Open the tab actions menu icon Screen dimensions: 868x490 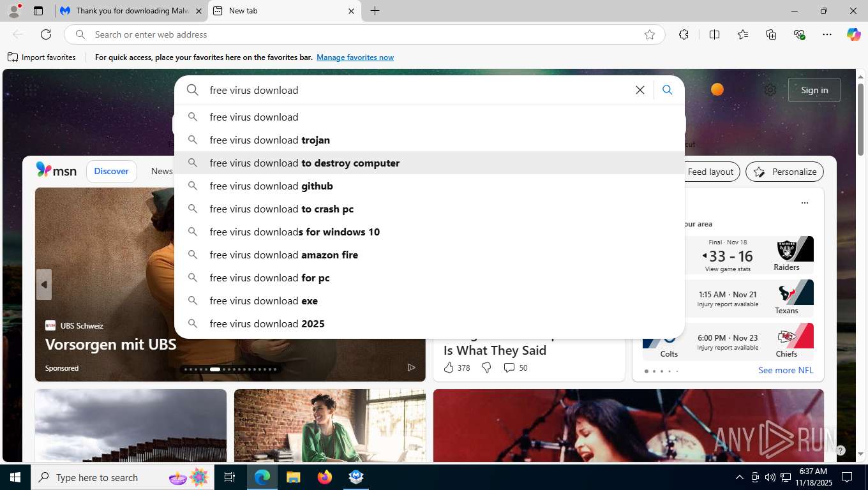pyautogui.click(x=38, y=11)
